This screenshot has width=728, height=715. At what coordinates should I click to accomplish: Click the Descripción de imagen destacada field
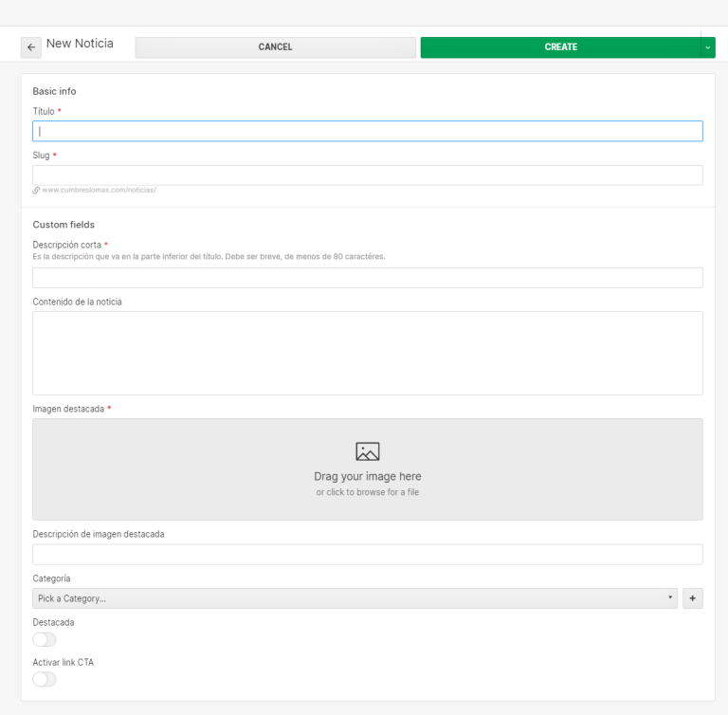tap(367, 555)
